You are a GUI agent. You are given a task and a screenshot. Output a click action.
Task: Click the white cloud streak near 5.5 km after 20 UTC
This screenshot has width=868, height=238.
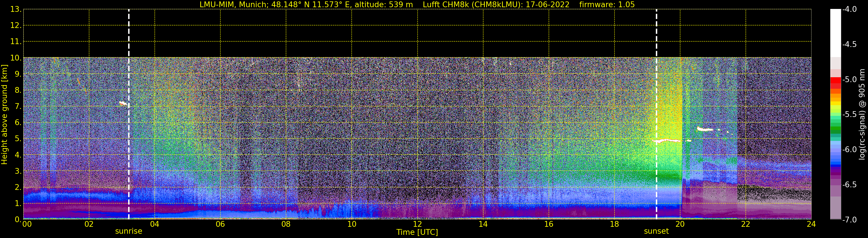[x=705, y=129]
